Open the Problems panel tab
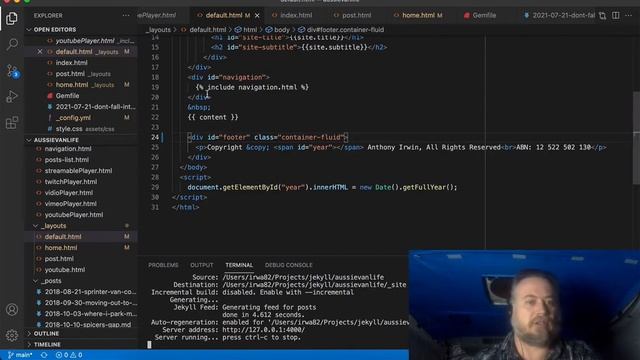 163,265
